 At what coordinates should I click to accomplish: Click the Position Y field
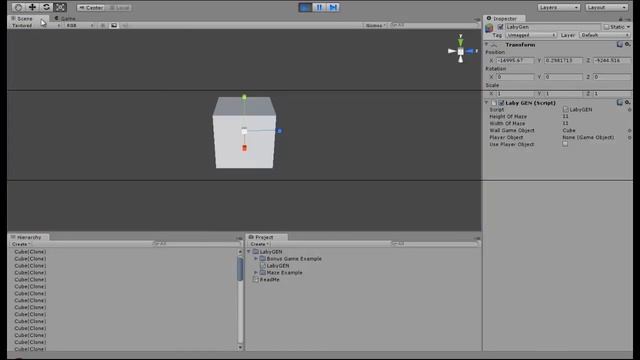coord(563,60)
